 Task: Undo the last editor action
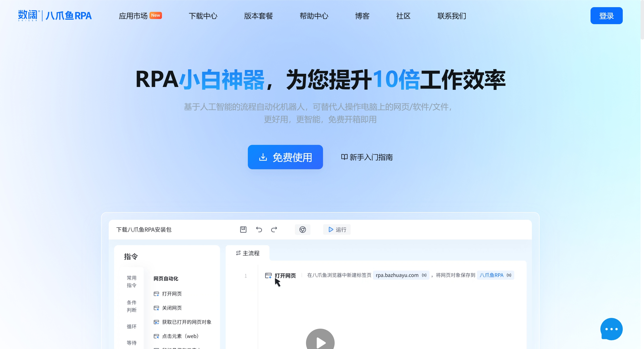(x=259, y=229)
